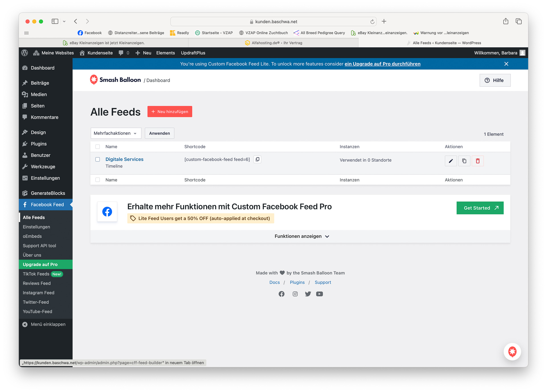Click the Twitter bird icon in footer
The image size is (547, 392).
pos(308,294)
